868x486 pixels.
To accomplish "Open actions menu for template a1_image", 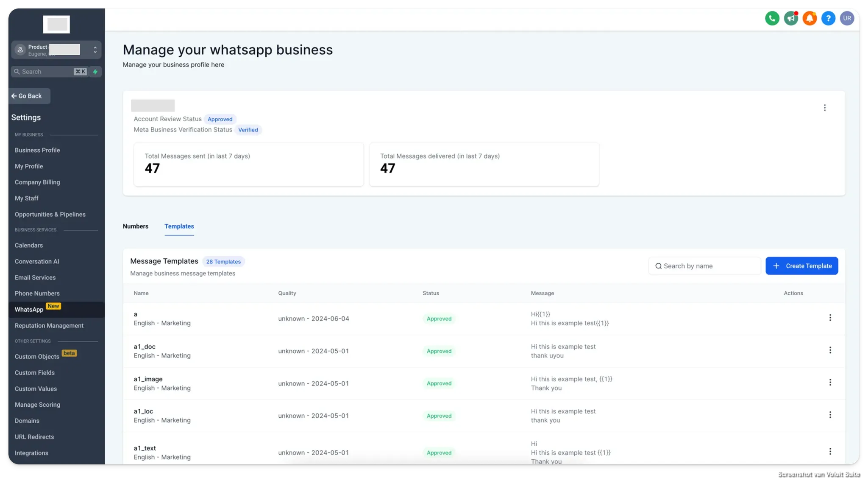I will pos(830,383).
